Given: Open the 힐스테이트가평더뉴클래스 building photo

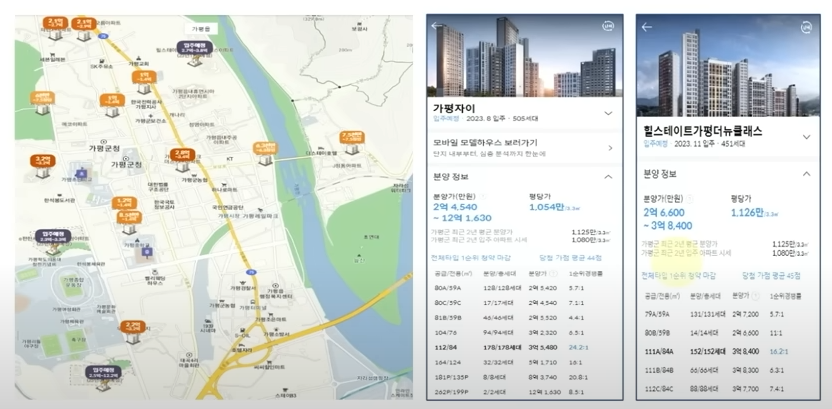Looking at the screenshot, I should coord(728,65).
